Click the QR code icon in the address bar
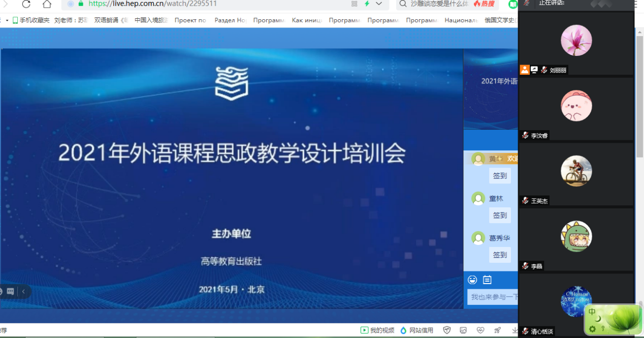644x338 pixels. click(354, 4)
